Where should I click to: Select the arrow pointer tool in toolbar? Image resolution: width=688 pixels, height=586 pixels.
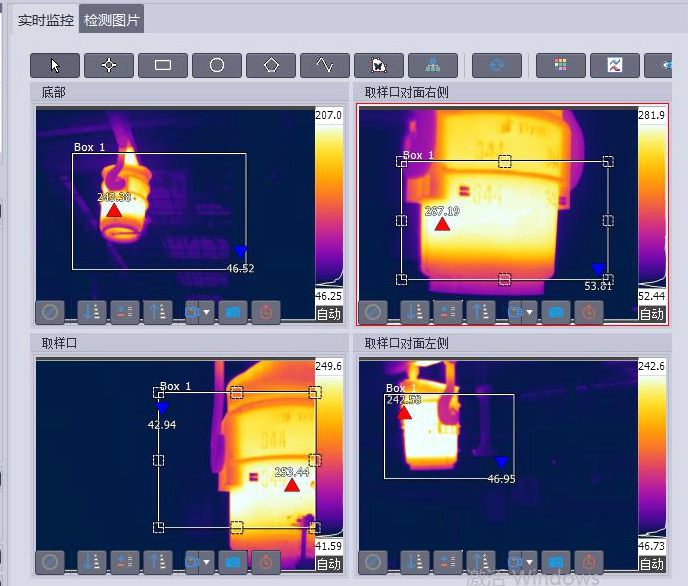pyautogui.click(x=55, y=65)
